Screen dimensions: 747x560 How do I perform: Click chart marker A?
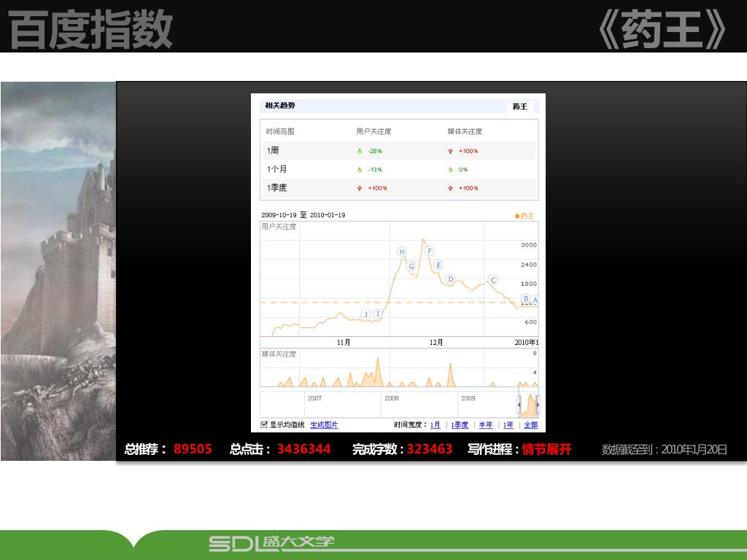pyautogui.click(x=535, y=300)
